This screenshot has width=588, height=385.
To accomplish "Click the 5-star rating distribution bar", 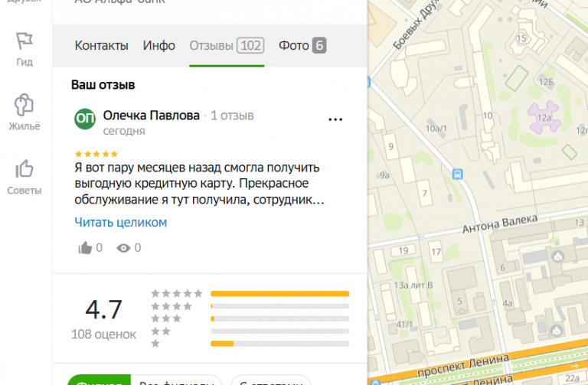I will click(279, 293).
